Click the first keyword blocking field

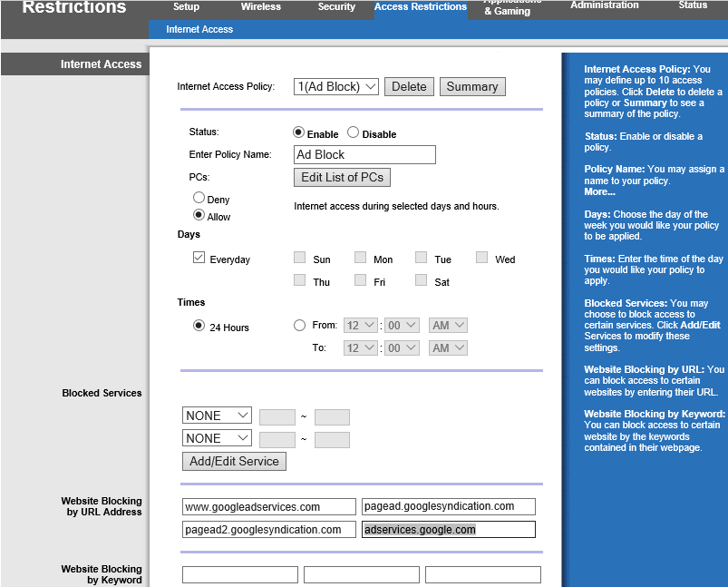pyautogui.click(x=240, y=574)
